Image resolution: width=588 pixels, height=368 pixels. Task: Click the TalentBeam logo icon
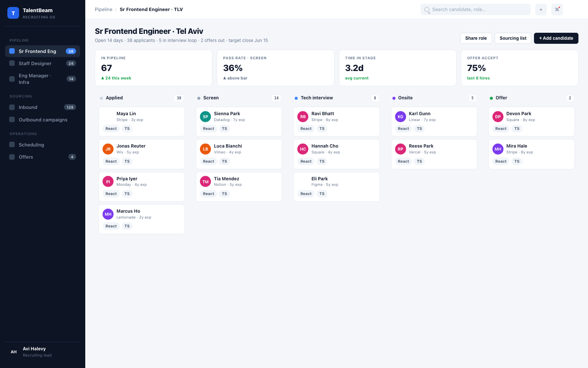tap(13, 13)
